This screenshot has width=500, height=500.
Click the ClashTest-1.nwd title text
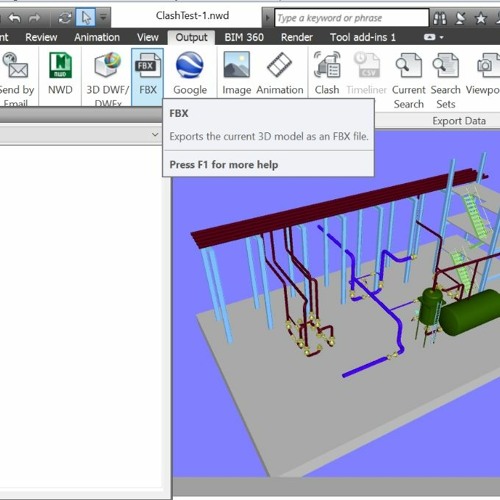tap(192, 16)
